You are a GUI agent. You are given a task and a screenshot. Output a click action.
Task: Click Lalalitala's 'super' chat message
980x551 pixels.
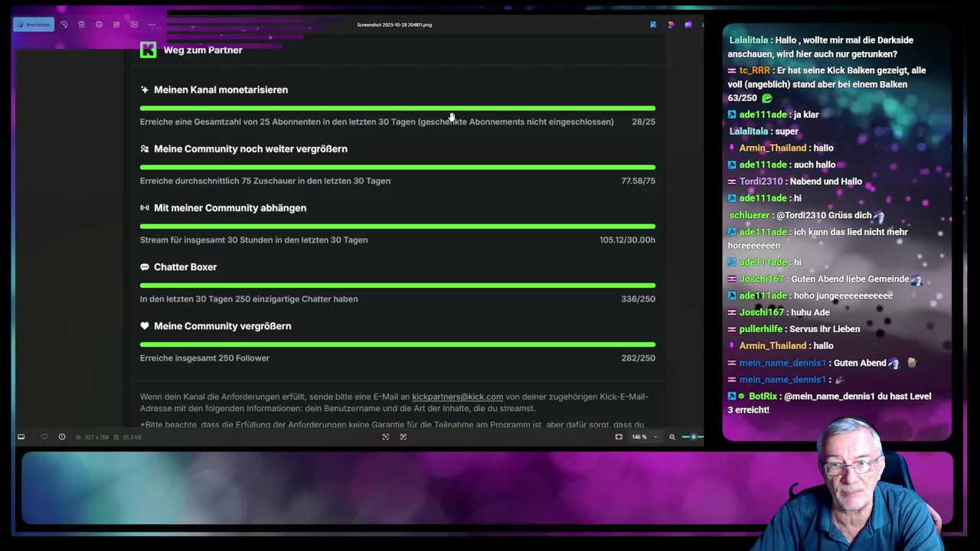click(786, 131)
